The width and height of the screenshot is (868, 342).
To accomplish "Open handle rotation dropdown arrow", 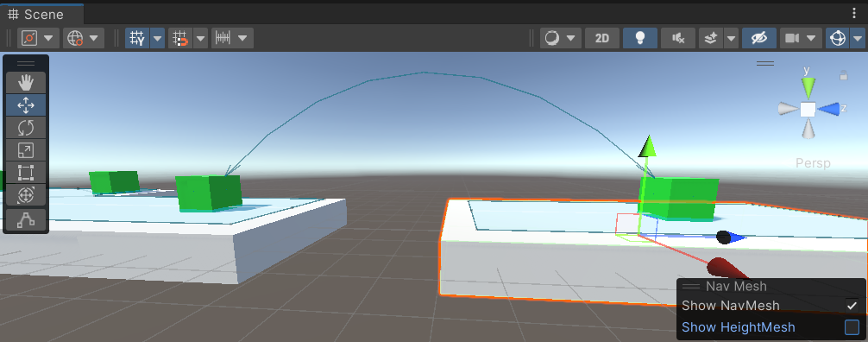I will click(x=94, y=38).
